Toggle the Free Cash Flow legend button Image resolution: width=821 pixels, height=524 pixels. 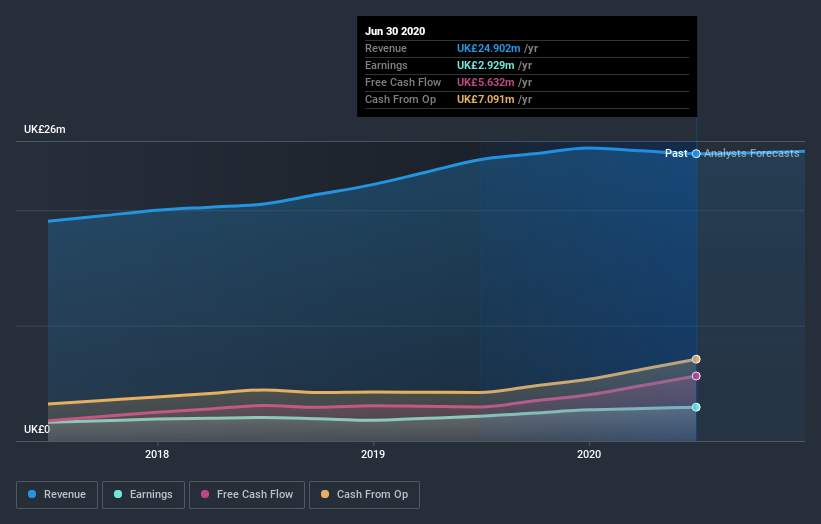coord(247,495)
